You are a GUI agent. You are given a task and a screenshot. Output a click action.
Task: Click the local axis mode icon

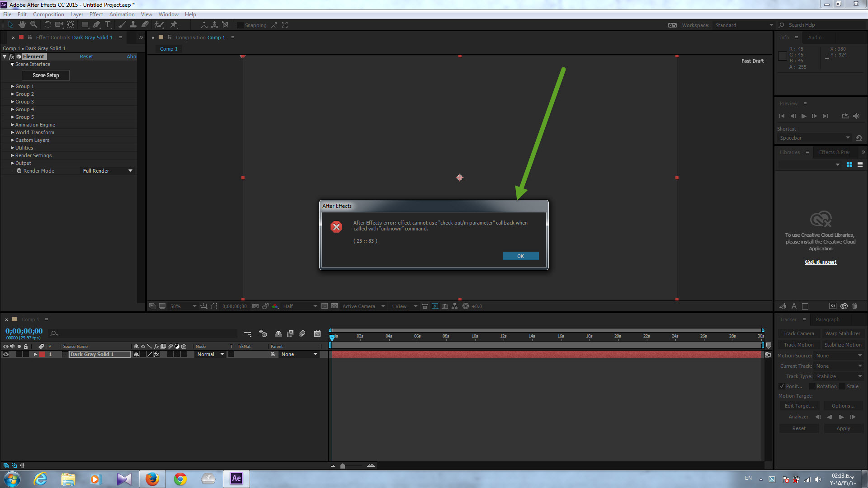(x=204, y=25)
